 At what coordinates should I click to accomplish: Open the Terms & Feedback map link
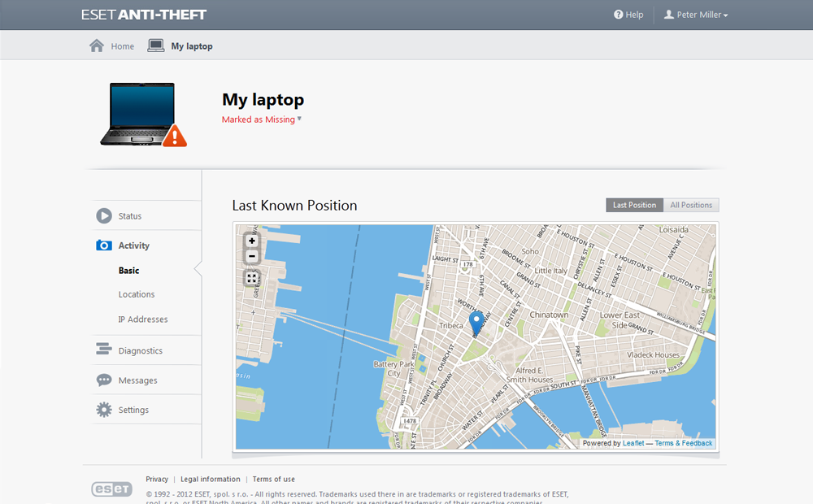[x=684, y=443]
